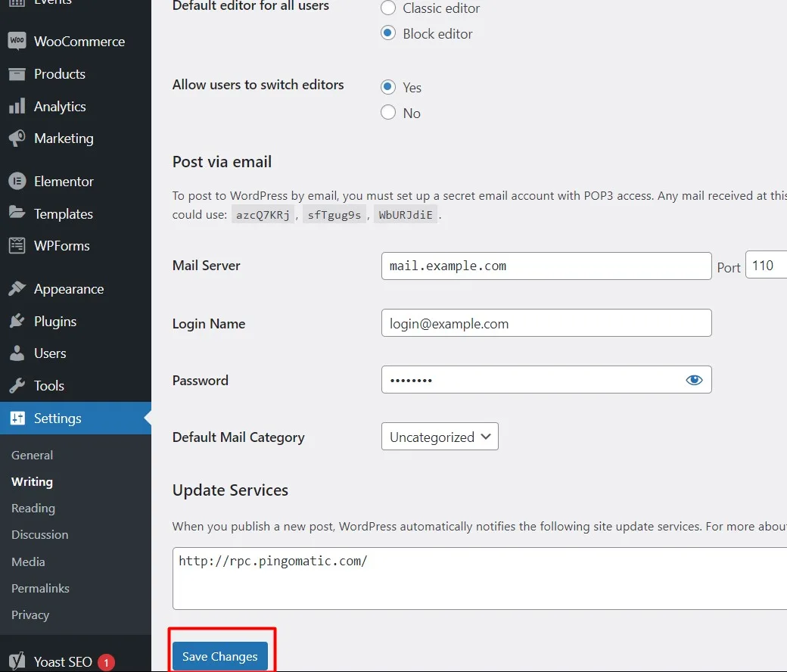Click the Plugins plug icon
The image size is (787, 672).
[x=17, y=321]
